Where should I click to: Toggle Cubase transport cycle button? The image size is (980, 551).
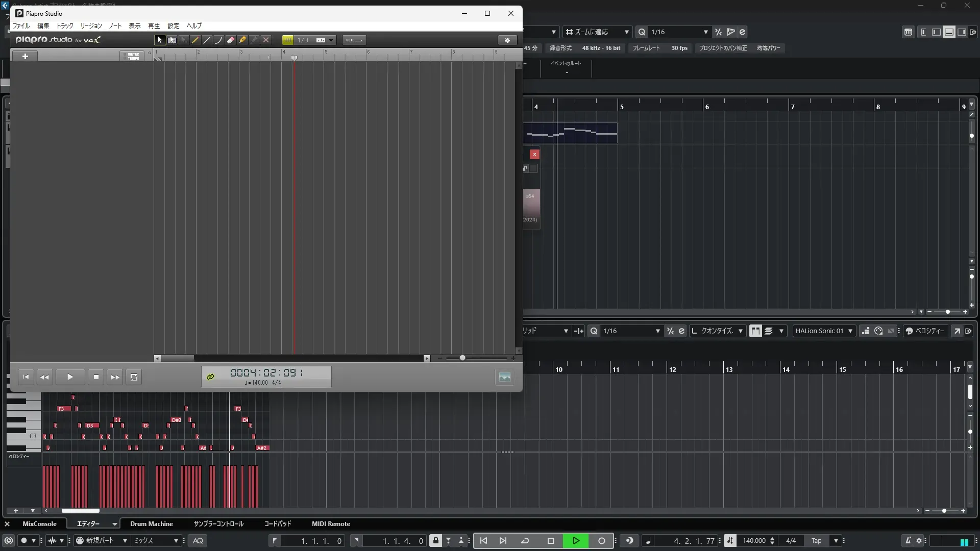[525, 541]
